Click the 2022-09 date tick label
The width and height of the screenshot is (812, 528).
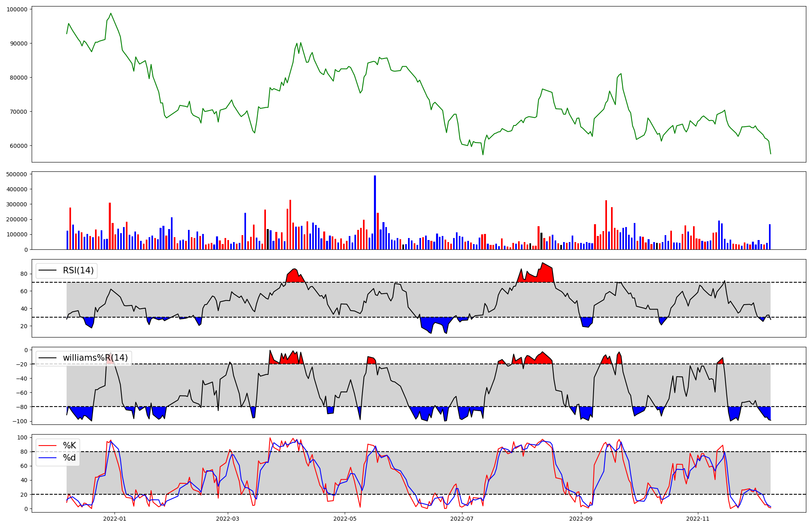[581, 519]
